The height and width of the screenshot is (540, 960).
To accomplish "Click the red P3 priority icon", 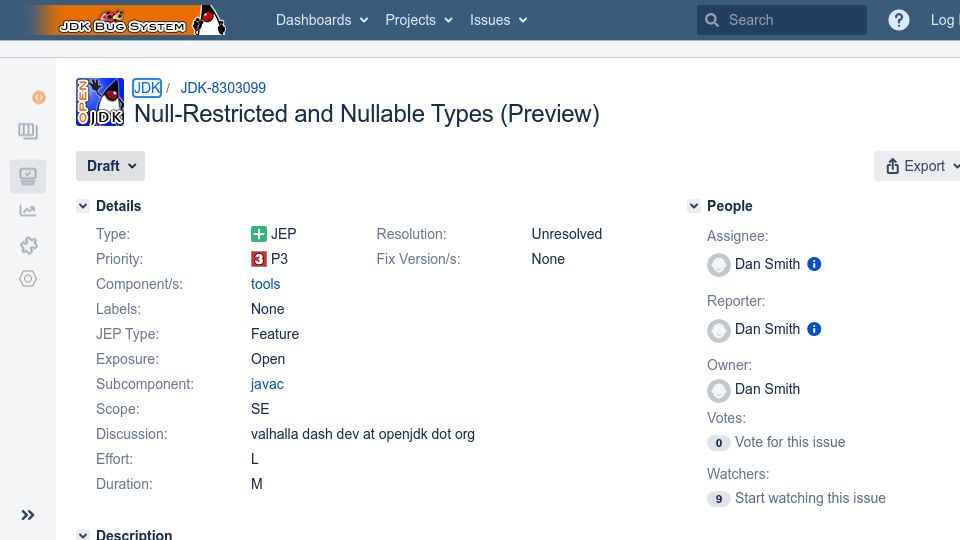I will click(x=259, y=259).
